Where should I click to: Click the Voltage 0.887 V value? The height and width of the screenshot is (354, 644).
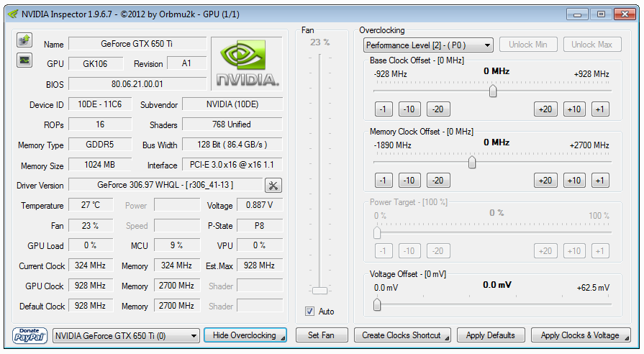260,205
